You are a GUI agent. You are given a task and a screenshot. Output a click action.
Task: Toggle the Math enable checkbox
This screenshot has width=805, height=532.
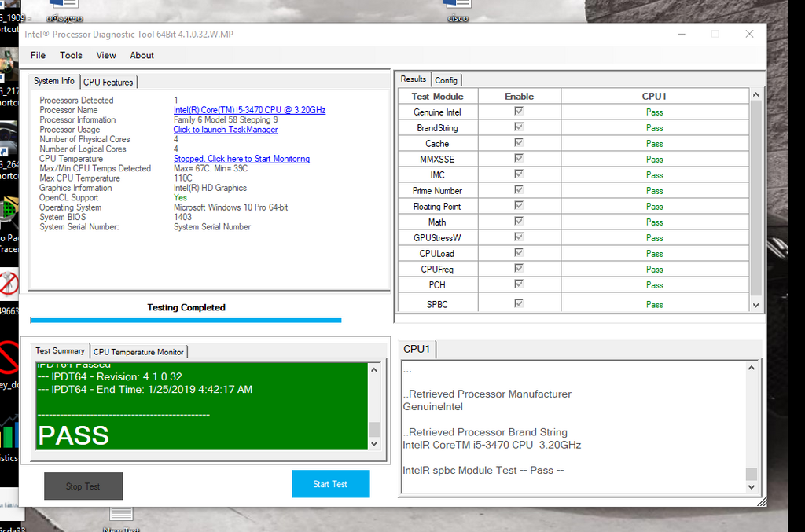tap(519, 221)
